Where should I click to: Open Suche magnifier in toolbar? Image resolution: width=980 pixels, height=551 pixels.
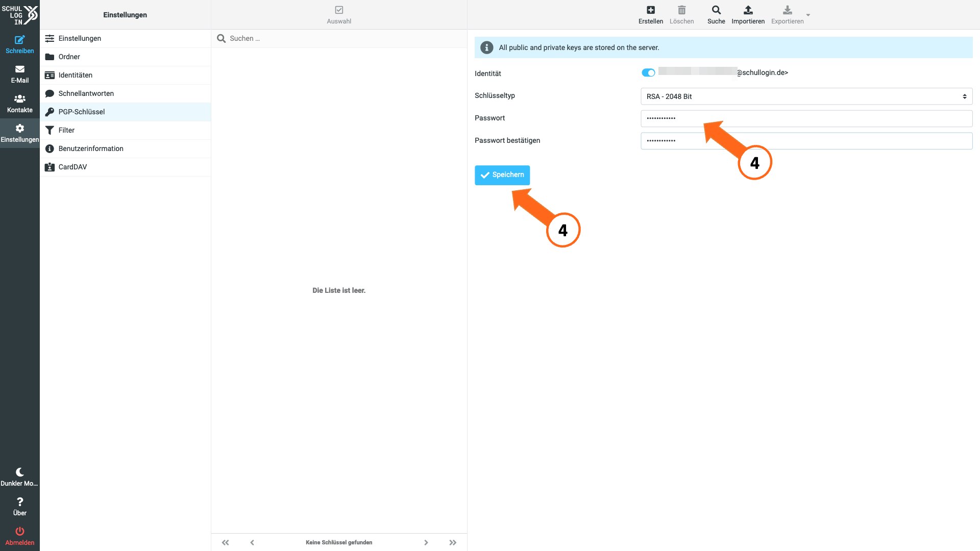coord(716,10)
